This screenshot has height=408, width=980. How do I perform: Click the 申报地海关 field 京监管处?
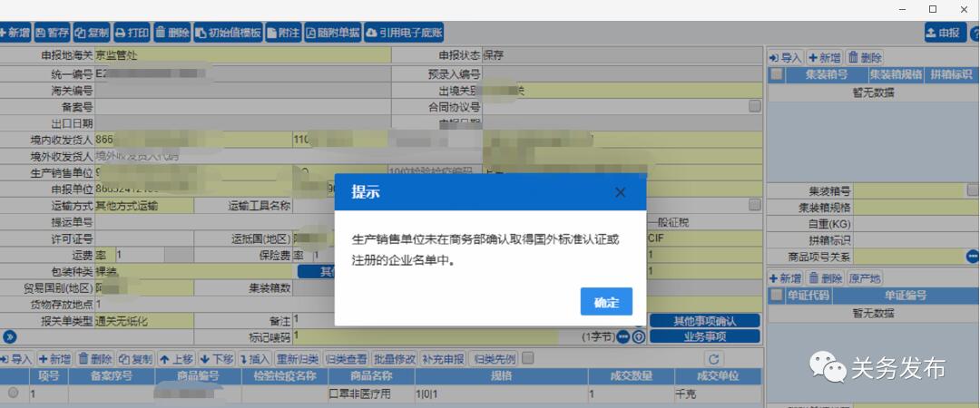tap(242, 55)
